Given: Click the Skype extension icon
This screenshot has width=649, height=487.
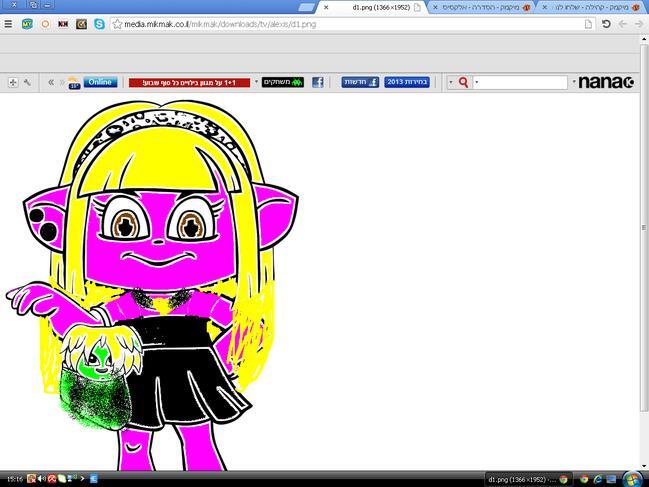Looking at the screenshot, I should click(x=99, y=24).
